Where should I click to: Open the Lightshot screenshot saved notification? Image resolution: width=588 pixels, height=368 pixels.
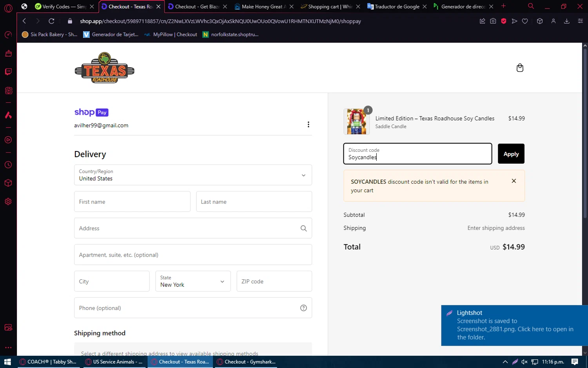514,326
